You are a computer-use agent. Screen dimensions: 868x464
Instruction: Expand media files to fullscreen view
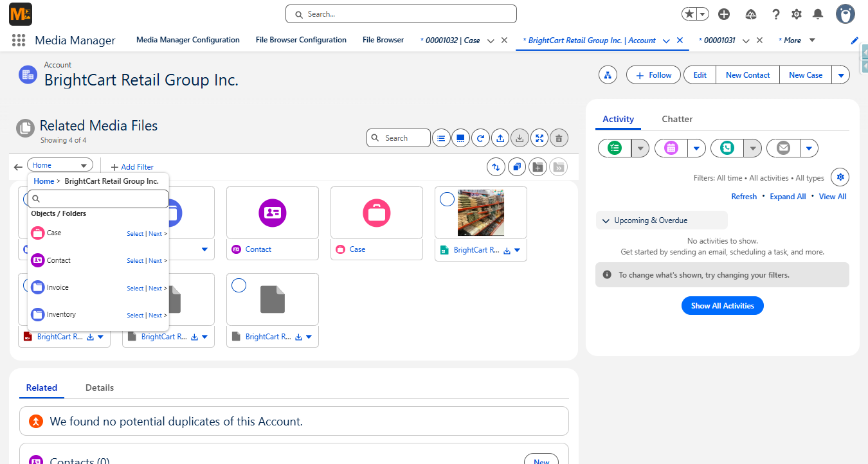(539, 138)
